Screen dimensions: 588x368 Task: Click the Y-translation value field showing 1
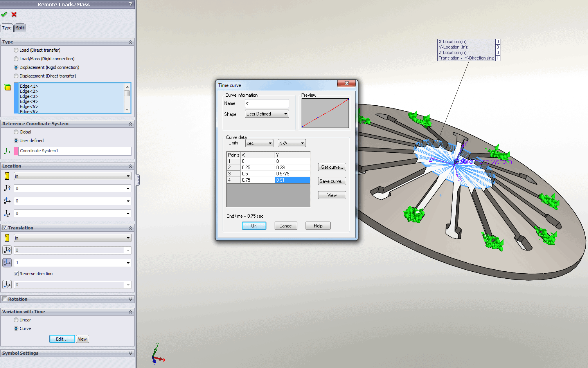[69, 263]
